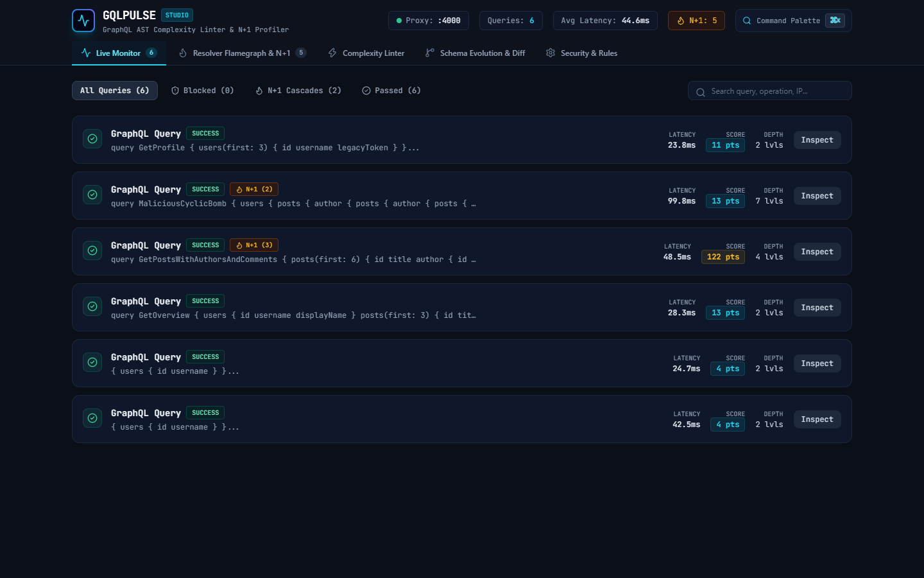Click the SUCCESS badge on GetOverview row
Viewport: 924px width, 578px height.
205,301
